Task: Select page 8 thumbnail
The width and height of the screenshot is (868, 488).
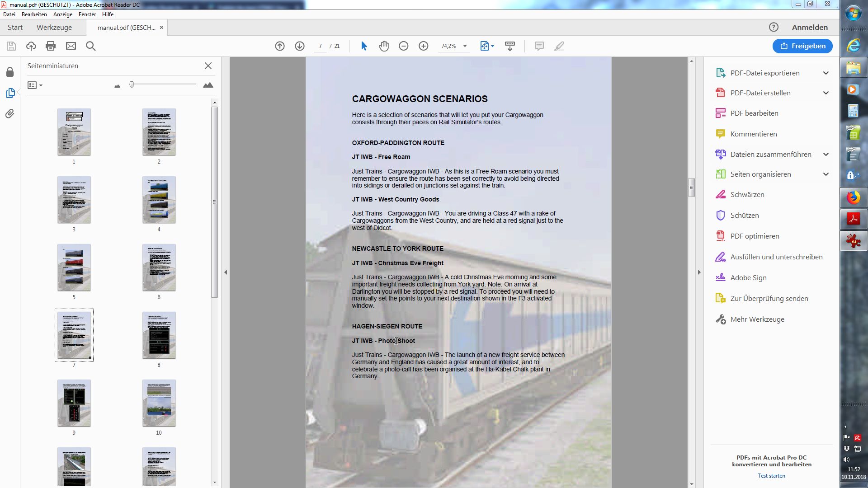Action: pos(159,335)
